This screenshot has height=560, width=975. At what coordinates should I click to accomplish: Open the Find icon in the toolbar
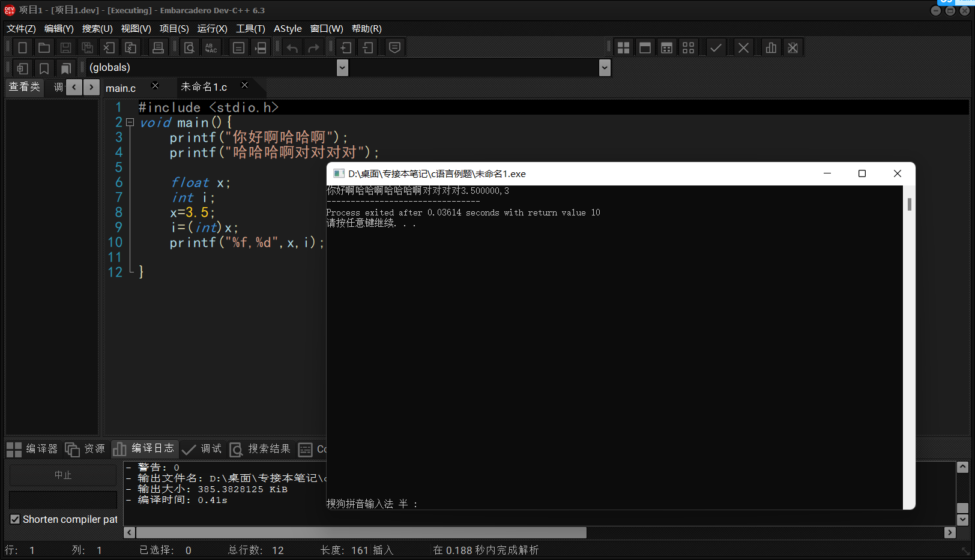pyautogui.click(x=189, y=47)
